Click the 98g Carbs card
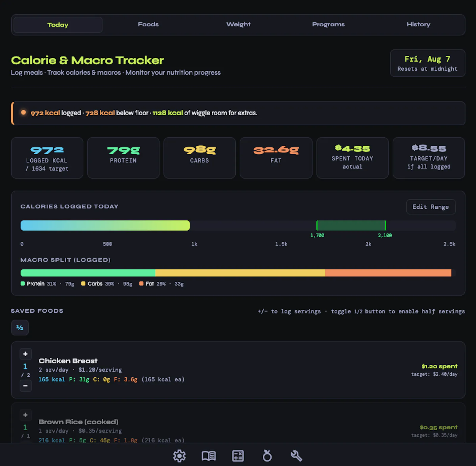The width and height of the screenshot is (476, 466). (200, 158)
